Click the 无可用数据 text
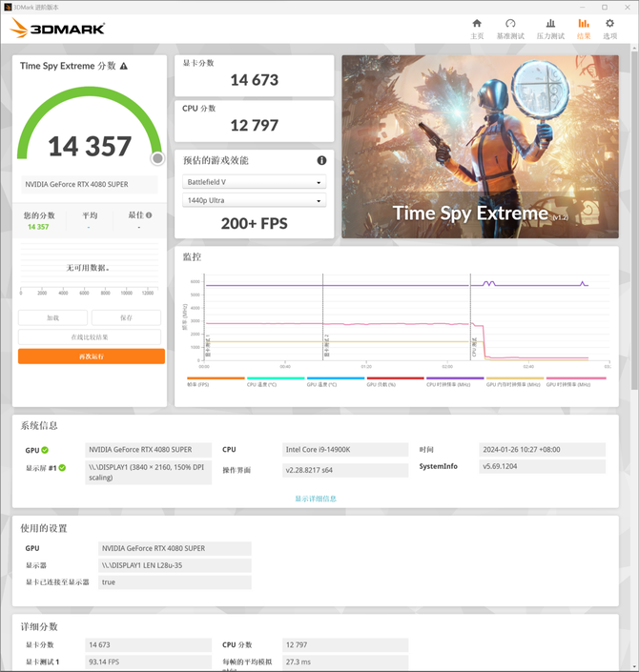639x672 pixels. point(88,268)
